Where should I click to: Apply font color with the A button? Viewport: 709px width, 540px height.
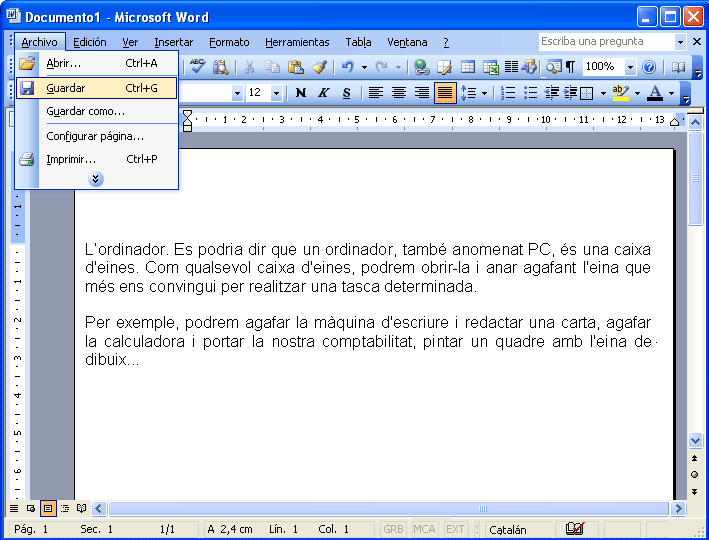click(x=655, y=93)
